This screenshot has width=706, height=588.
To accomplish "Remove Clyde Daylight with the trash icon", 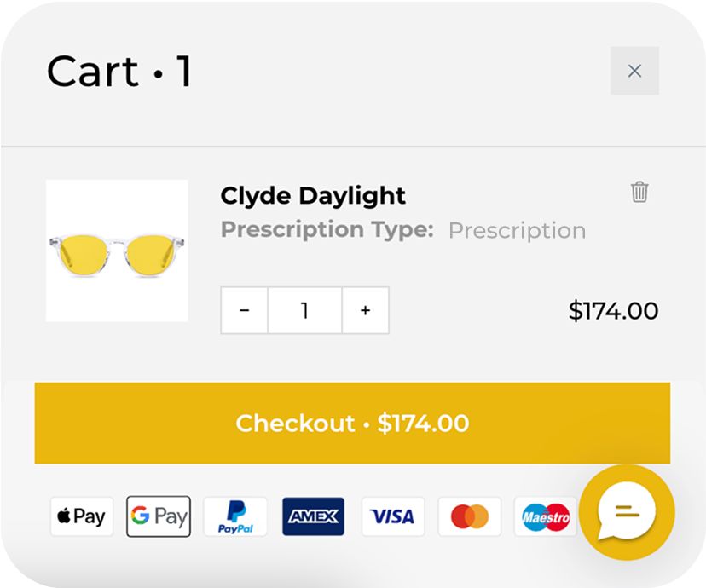I will (x=639, y=192).
